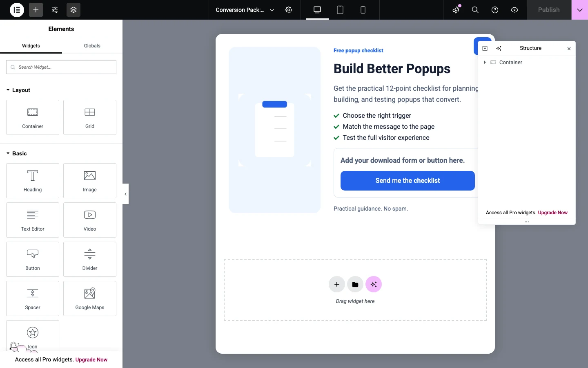Viewport: 588px width, 368px height.
Task: Open page settings gear icon
Action: pos(289,10)
